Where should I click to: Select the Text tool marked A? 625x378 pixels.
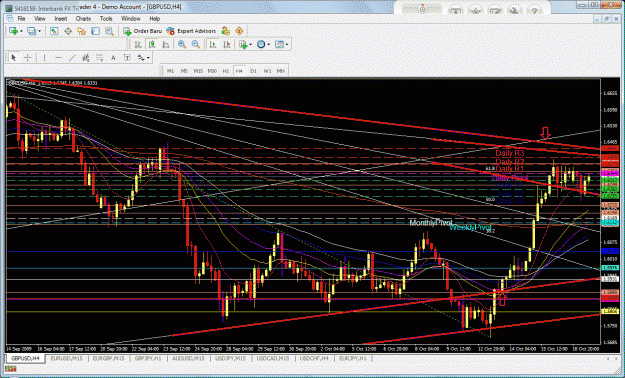113,58
